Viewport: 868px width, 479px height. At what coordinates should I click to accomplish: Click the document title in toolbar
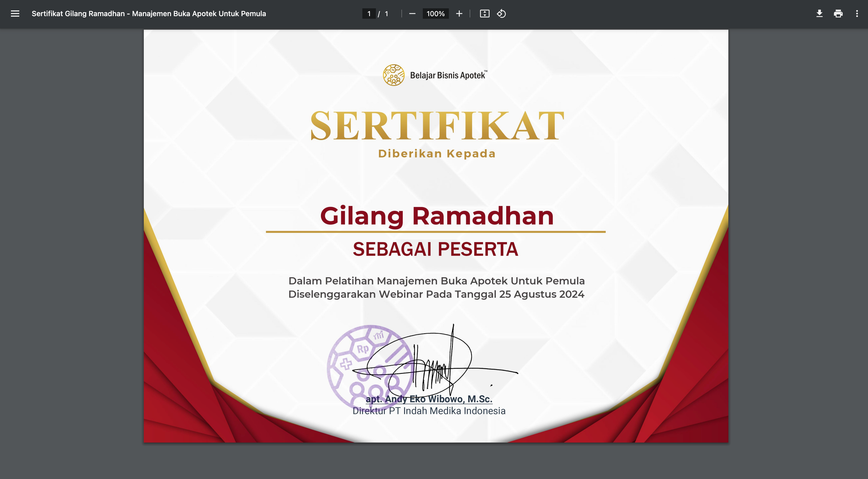(x=148, y=14)
